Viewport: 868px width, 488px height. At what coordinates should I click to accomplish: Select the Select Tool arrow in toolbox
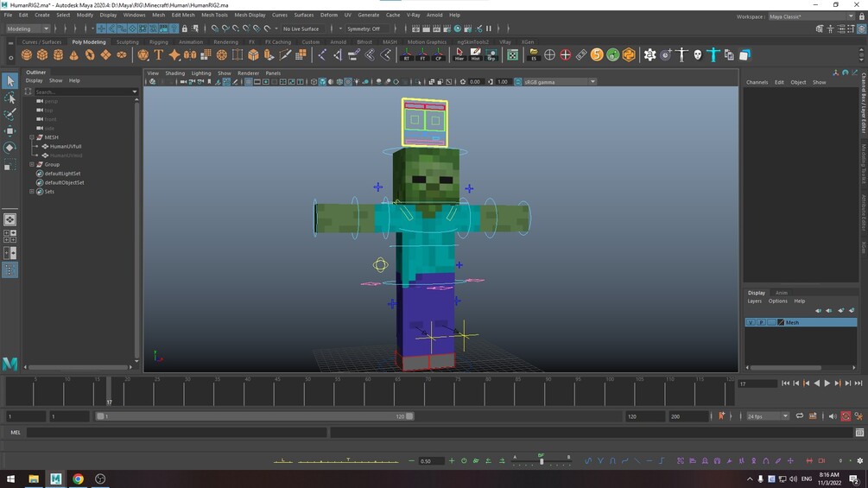pos(10,81)
